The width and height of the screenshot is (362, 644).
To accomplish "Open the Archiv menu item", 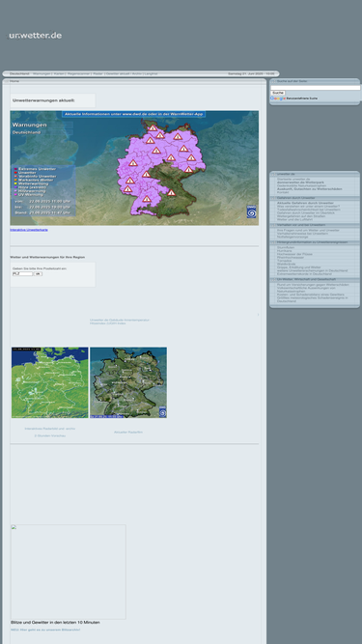I will click(x=137, y=74).
